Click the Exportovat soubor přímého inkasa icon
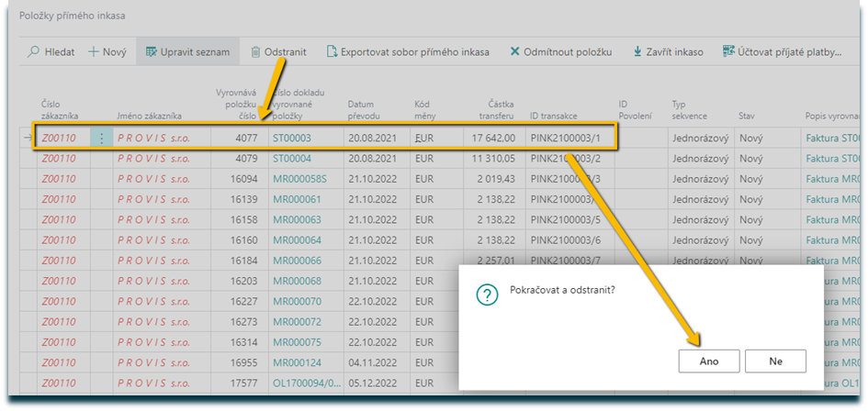 click(x=332, y=52)
